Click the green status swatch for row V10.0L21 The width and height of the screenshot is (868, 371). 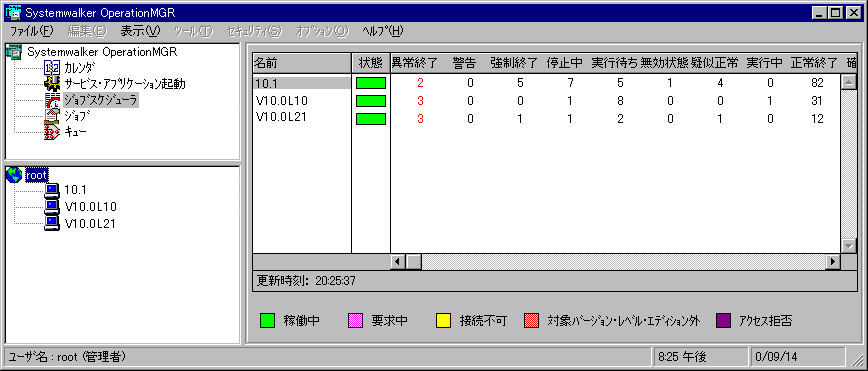[371, 119]
